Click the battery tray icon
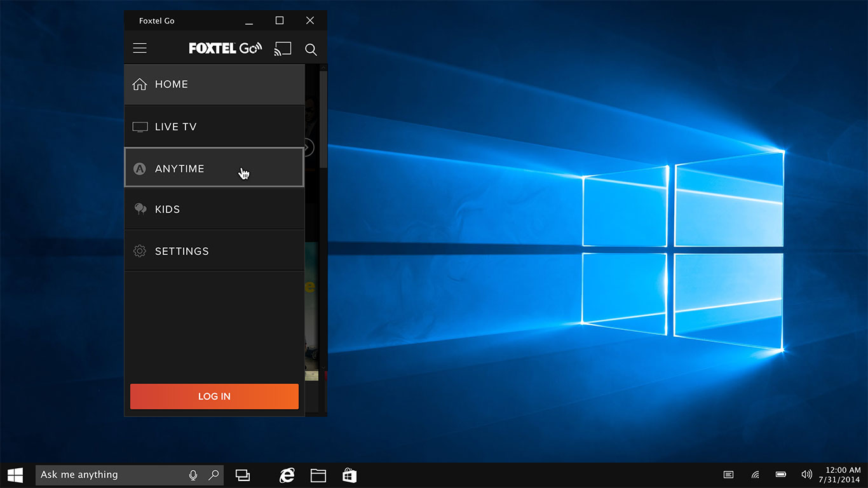The height and width of the screenshot is (488, 868). click(781, 475)
